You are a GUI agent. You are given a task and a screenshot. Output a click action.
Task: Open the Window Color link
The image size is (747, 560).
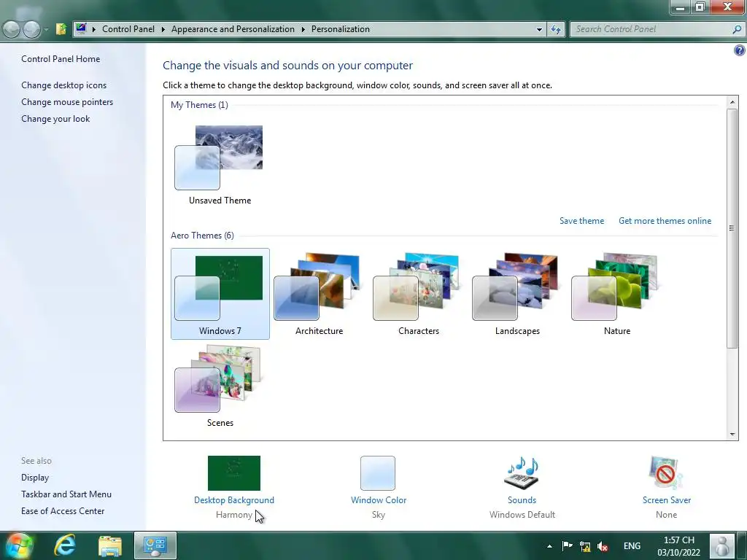pyautogui.click(x=379, y=500)
